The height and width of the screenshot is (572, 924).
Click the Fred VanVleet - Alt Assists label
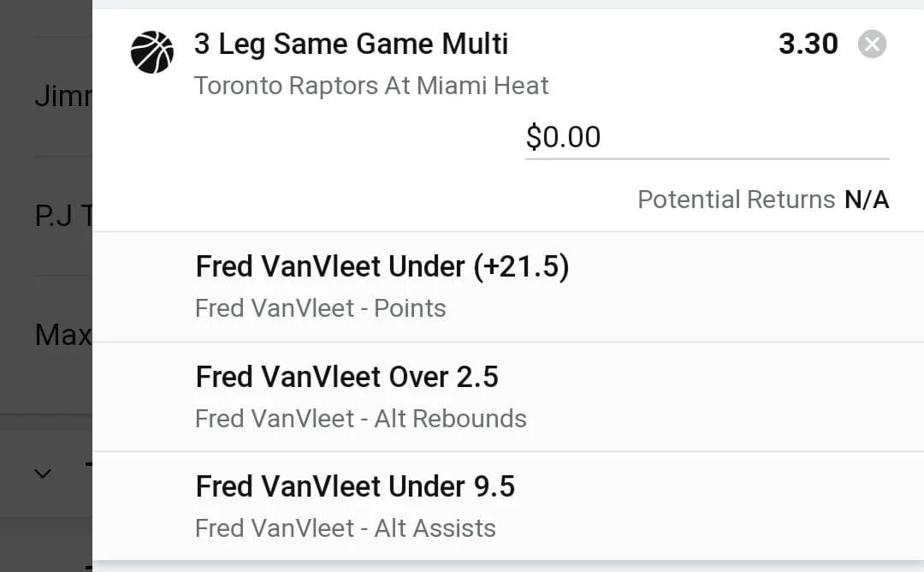tap(346, 528)
